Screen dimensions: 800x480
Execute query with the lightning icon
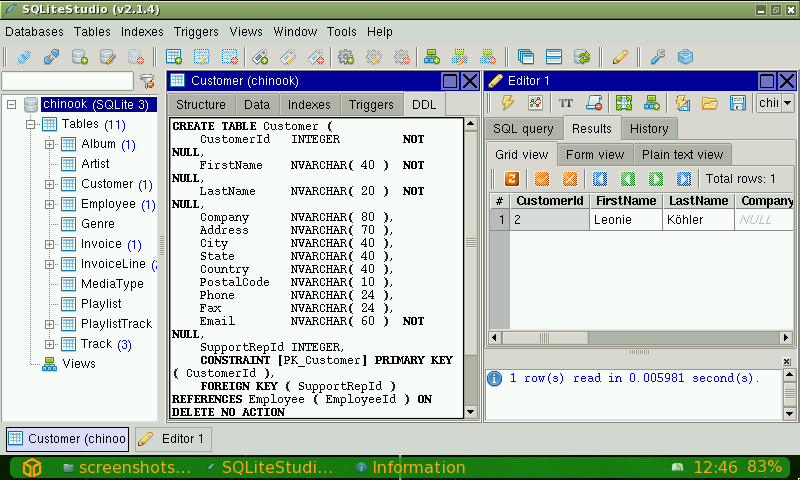(x=508, y=103)
